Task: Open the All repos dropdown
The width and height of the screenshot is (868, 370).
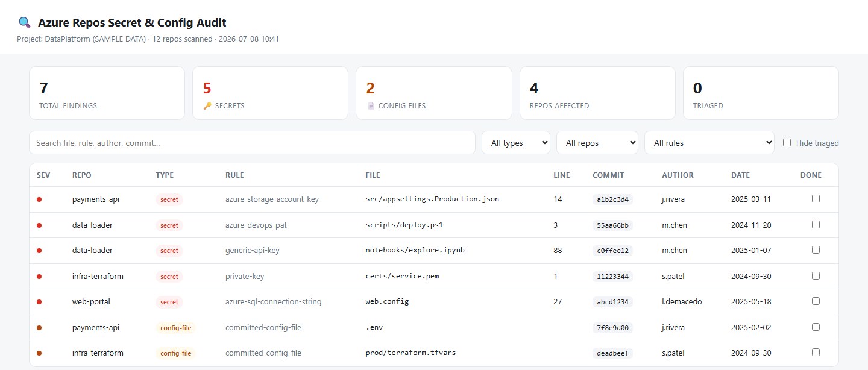Action: tap(597, 143)
